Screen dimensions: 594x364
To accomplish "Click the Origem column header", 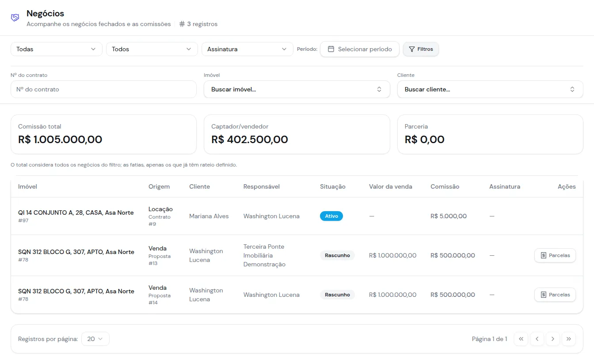I will (159, 186).
